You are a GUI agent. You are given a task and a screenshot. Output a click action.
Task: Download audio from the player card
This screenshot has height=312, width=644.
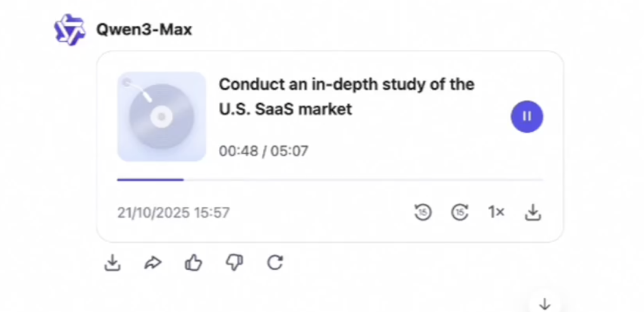[x=532, y=212]
